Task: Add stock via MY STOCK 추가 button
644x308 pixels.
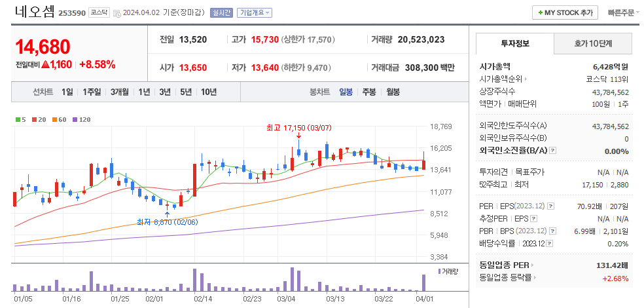Action: pyautogui.click(x=565, y=12)
